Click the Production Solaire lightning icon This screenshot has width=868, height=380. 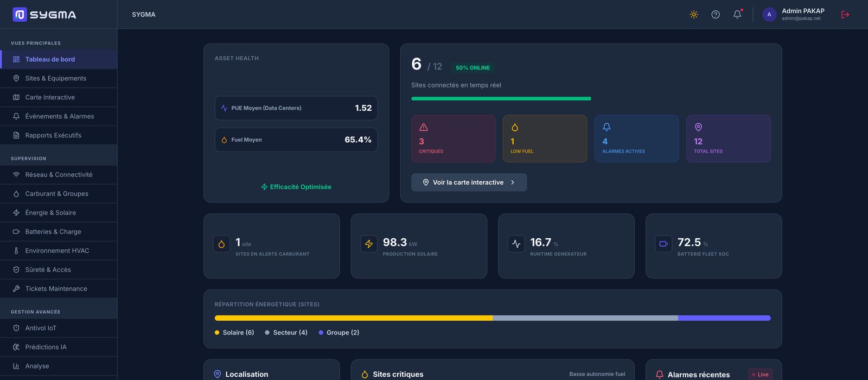(x=369, y=244)
